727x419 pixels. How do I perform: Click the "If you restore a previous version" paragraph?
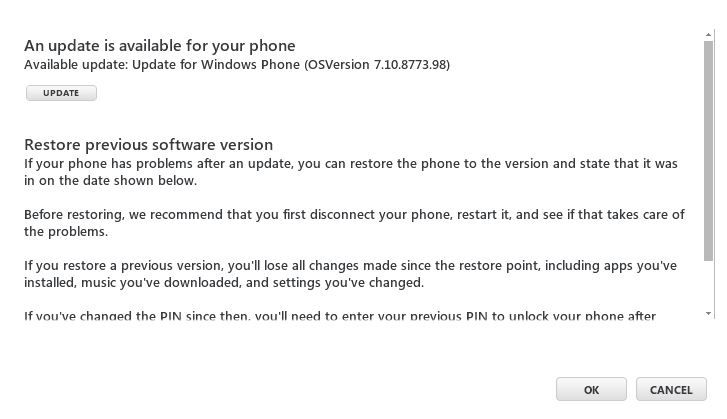pyautogui.click(x=350, y=274)
